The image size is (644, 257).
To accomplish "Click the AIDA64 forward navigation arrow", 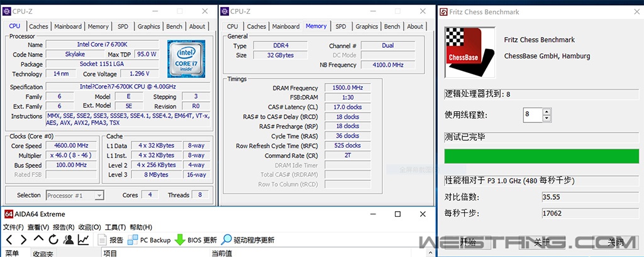I will 23,239.
